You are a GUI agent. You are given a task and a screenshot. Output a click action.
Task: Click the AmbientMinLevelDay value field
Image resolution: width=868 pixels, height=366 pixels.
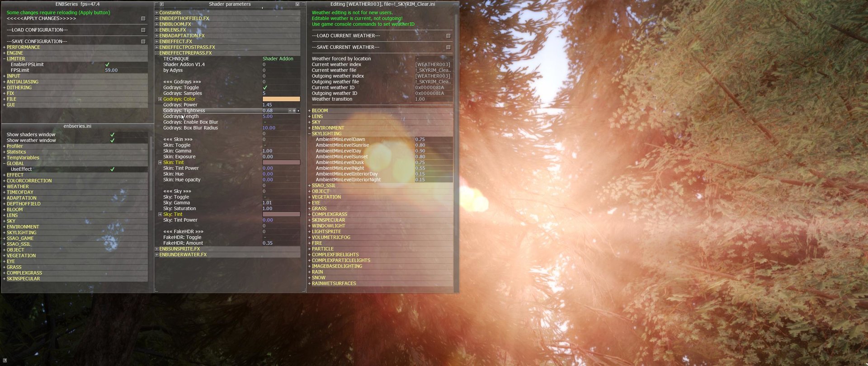coord(433,151)
